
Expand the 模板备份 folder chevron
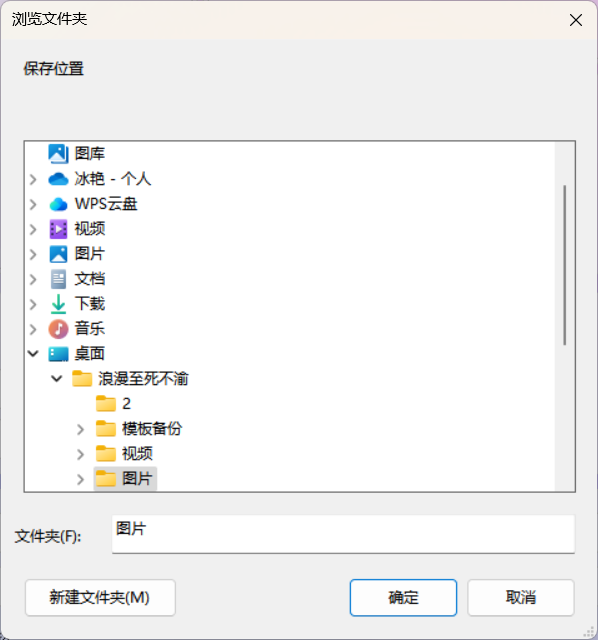click(x=80, y=429)
